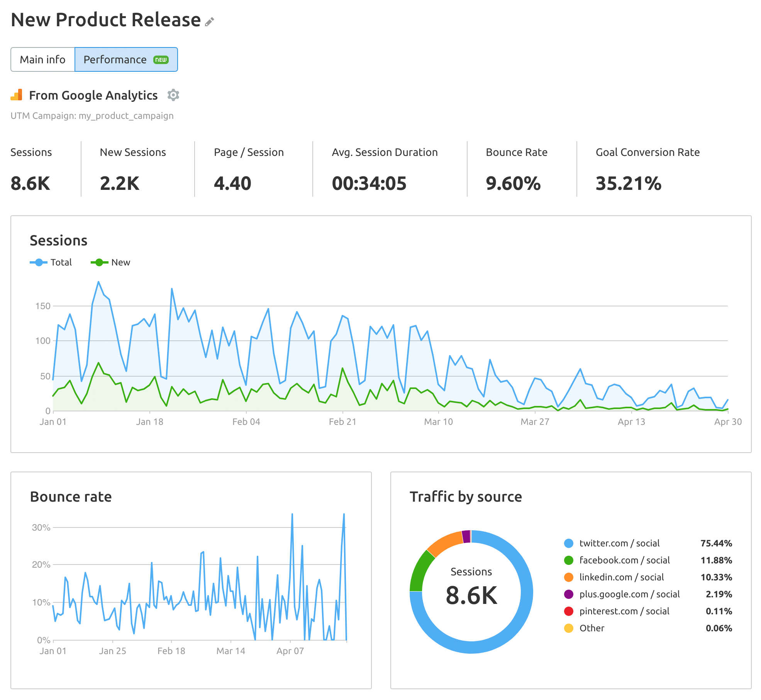Click the Avg. Session Duration label

point(385,152)
